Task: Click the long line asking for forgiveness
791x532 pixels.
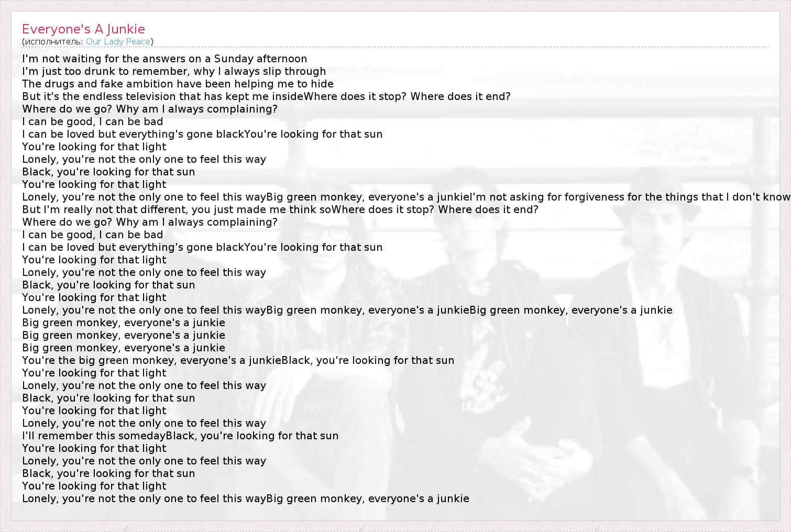Action: [x=407, y=197]
